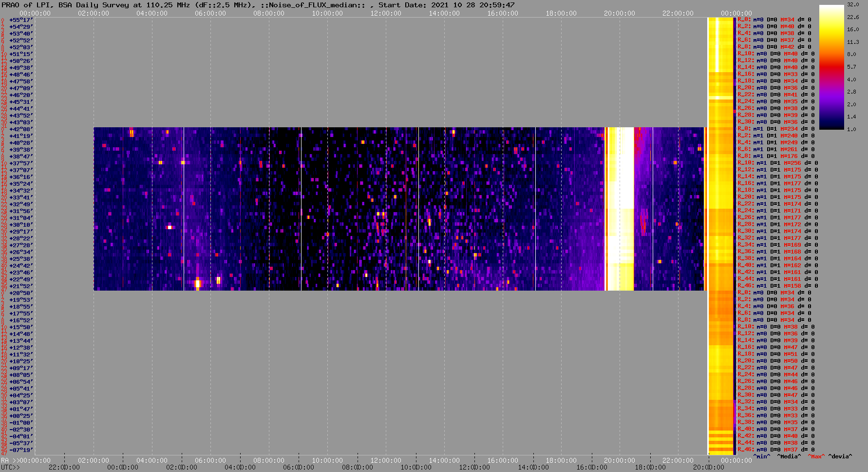Click declination label +26°34'
The image size is (868, 472).
pyautogui.click(x=21, y=252)
